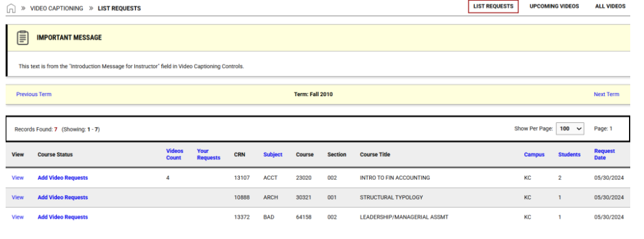Select LEADERSHIP/MANAGERIAL ASSMT title
644x239 pixels.
tap(404, 217)
